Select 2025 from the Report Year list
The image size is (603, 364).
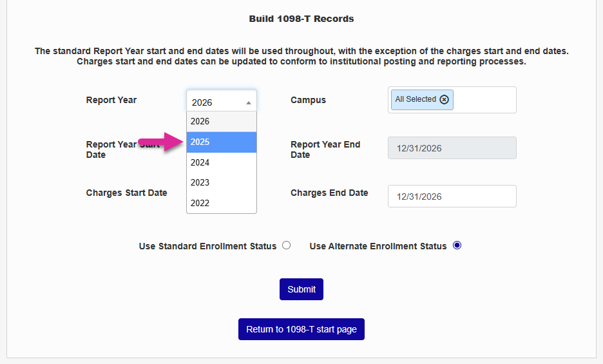[x=221, y=142]
